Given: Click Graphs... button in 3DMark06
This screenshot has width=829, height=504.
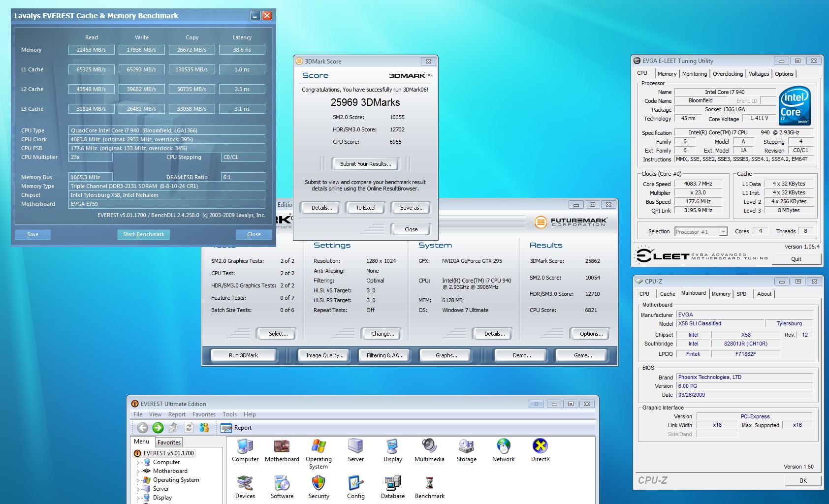Looking at the screenshot, I should (446, 355).
